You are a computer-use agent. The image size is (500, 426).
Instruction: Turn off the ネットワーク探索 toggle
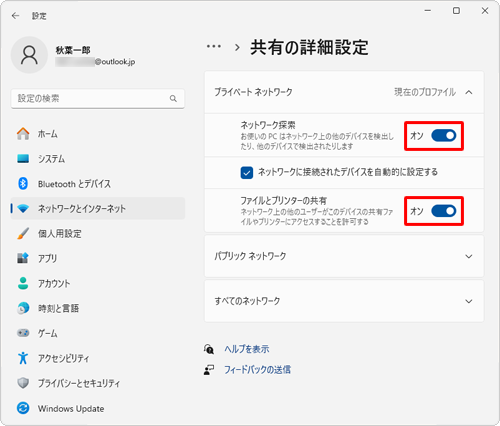coord(444,136)
